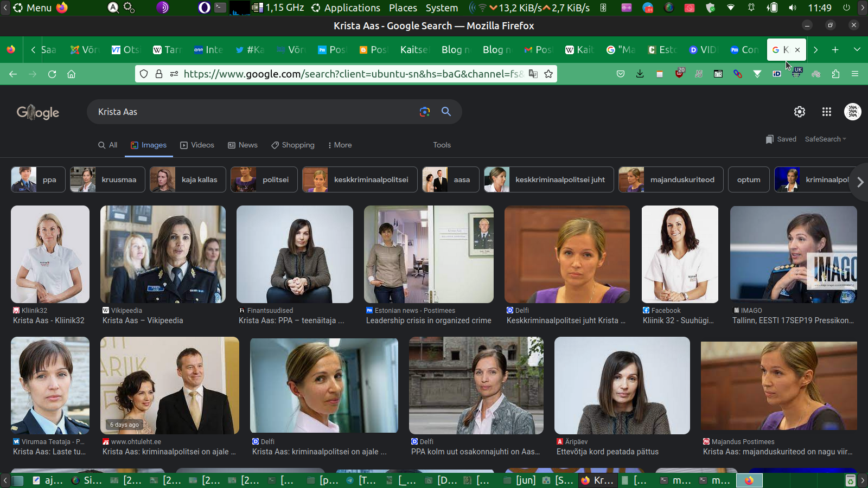
Task: Open the list all tabs chevron
Action: [857, 49]
